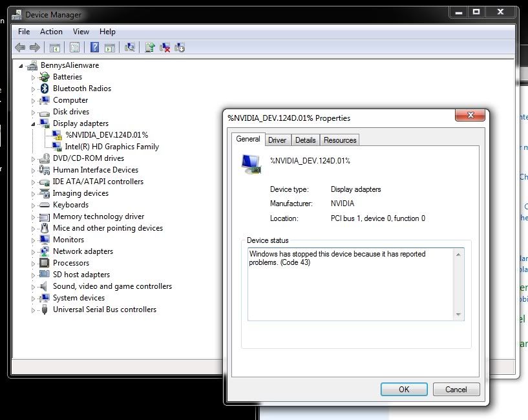Select 'Memory technology driver' tree label

99,216
